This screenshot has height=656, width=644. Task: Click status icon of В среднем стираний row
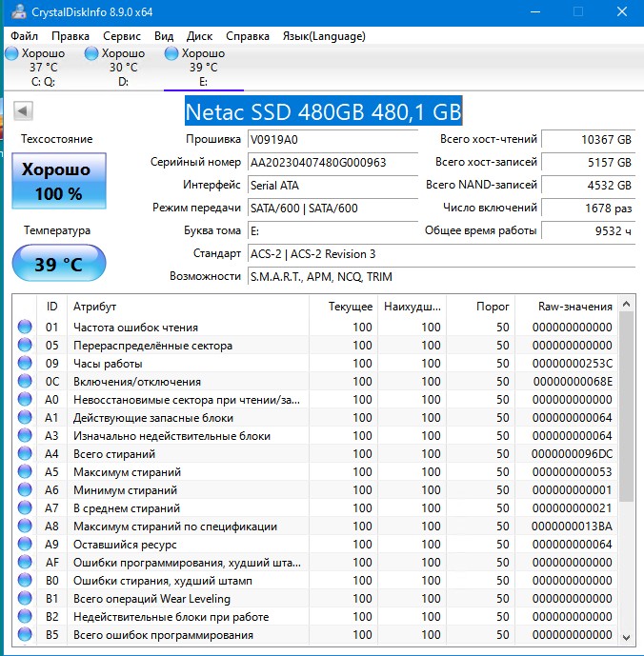(x=25, y=507)
